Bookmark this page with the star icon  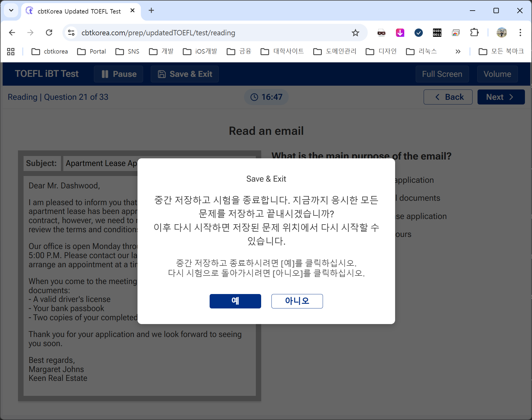(x=355, y=33)
